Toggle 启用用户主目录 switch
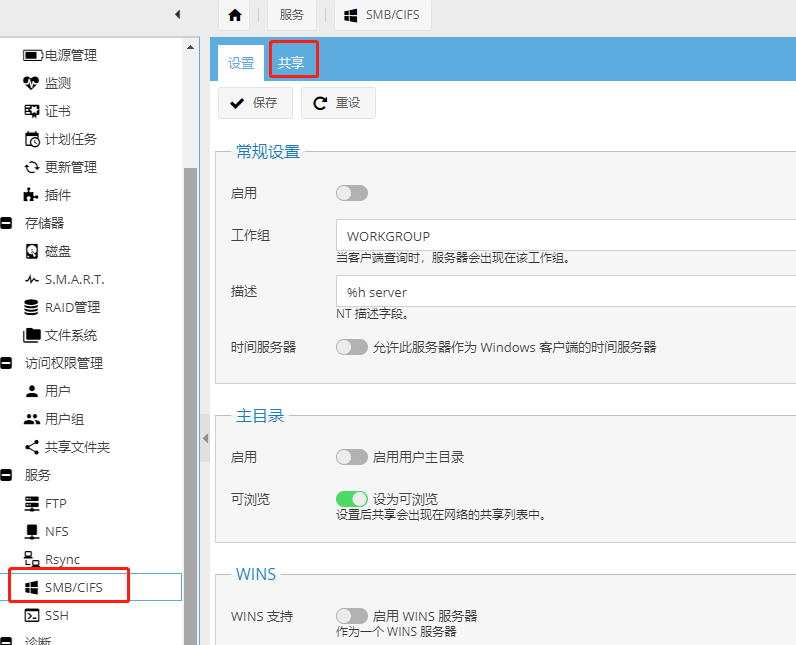796x645 pixels. tap(352, 457)
